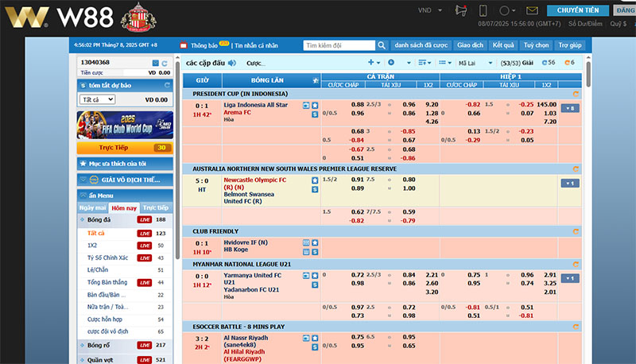Screen dimensions: 636x364
Task: Refresh the President Cup league odds
Action: 575,93
